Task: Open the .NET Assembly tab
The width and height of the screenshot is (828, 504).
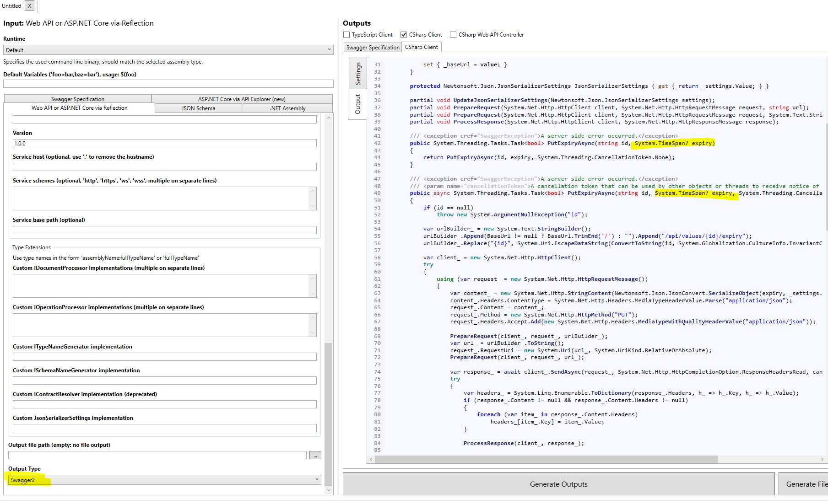Action: point(287,108)
